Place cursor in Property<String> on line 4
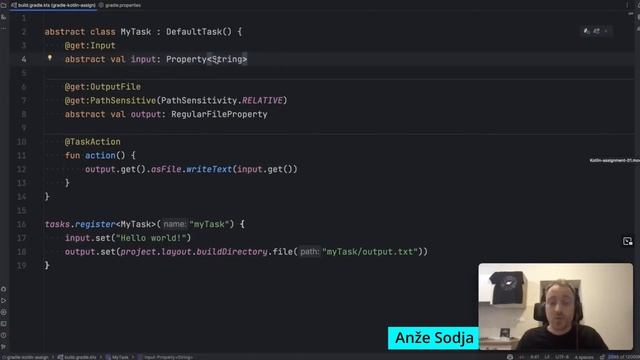 (207, 59)
